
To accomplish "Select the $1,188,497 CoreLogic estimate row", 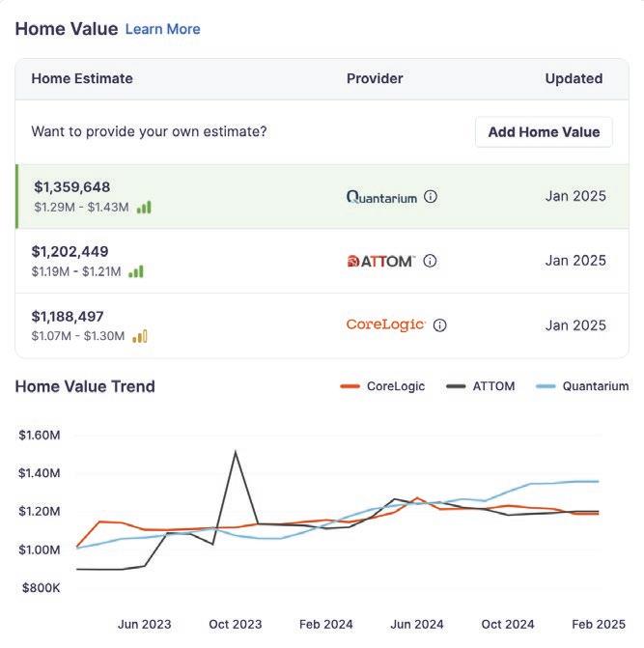I will coord(241,325).
